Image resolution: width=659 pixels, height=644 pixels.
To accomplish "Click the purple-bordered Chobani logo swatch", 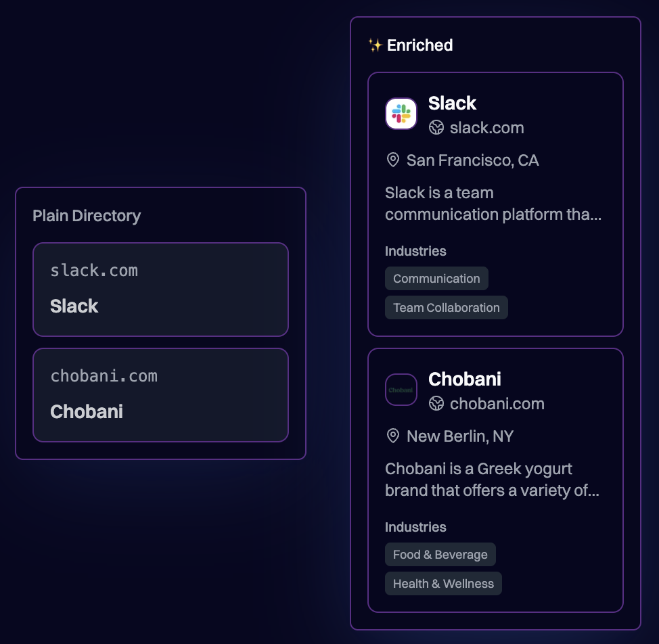I will 401,390.
